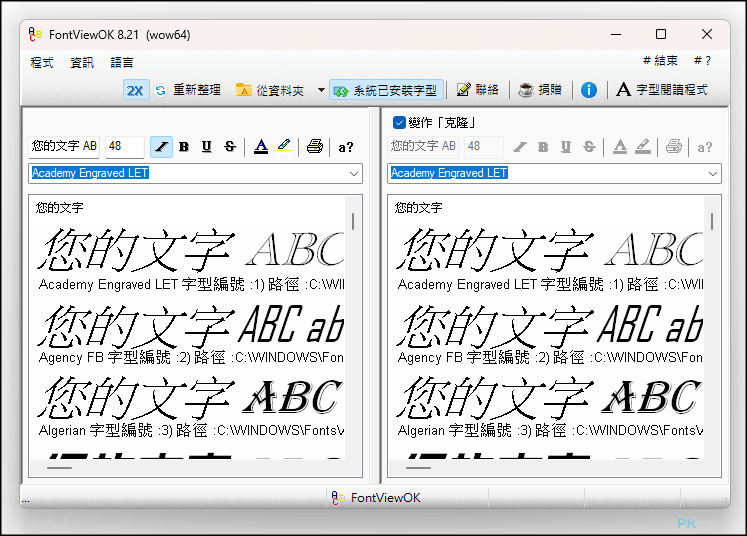Viewport: 747px width, 536px height.
Task: Toggle bold in the left pane
Action: coord(184,147)
